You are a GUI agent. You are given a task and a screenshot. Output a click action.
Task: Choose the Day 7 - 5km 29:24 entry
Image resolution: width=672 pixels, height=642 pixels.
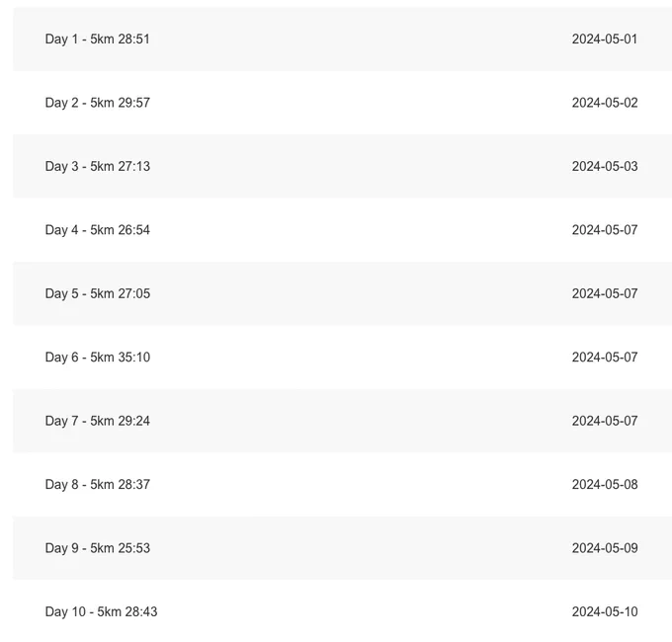point(343,421)
